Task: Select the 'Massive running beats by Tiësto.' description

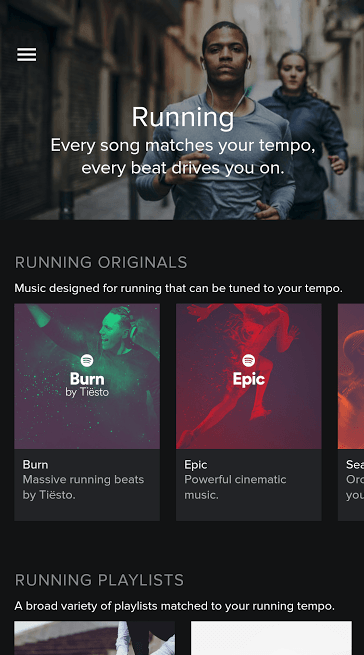Action: pyautogui.click(x=83, y=487)
